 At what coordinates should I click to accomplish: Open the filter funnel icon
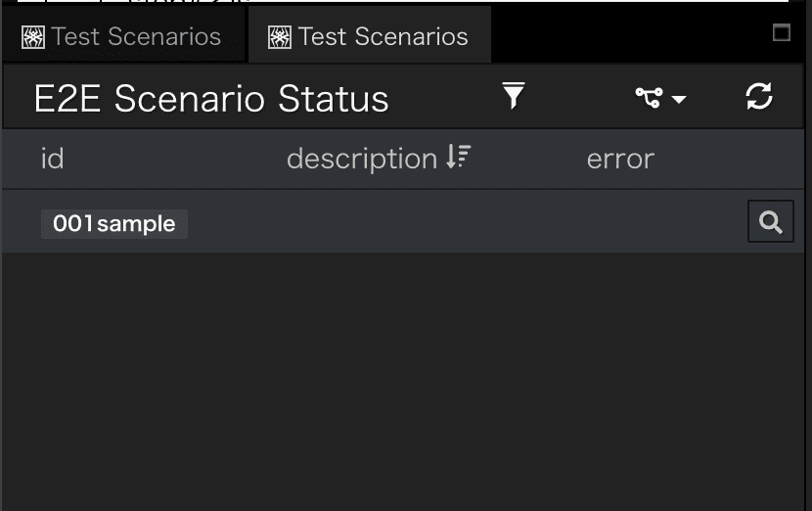[514, 96]
